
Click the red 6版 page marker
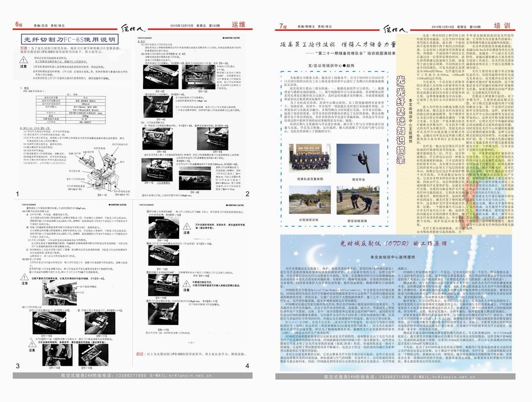pos(19,25)
